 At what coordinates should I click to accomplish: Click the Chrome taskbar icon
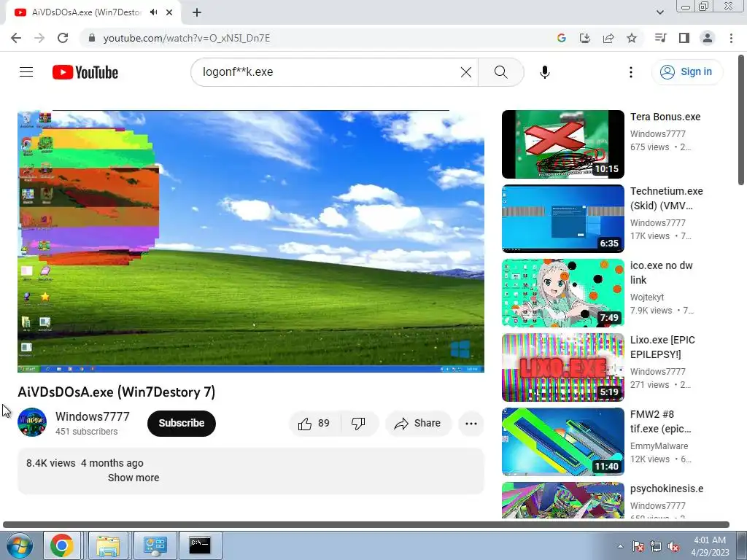point(62,545)
